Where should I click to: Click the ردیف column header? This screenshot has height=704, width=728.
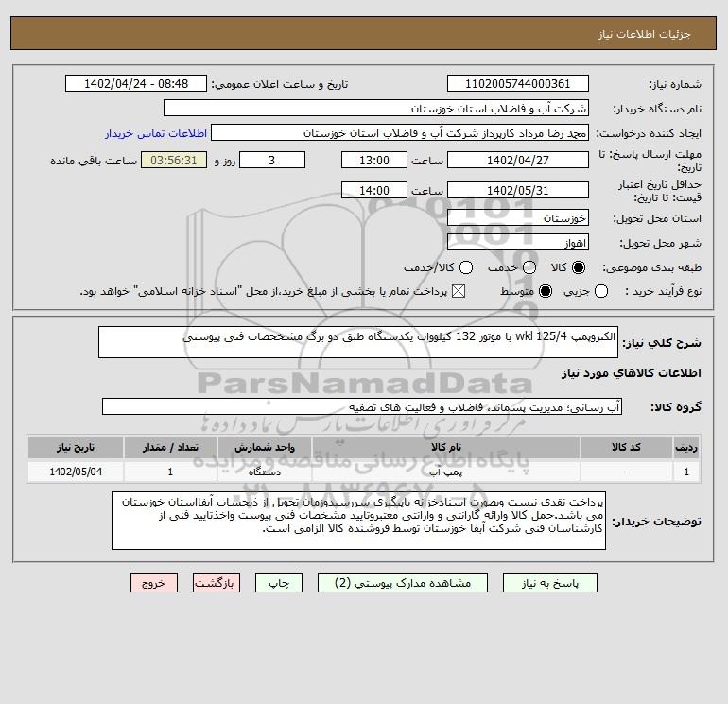686,447
